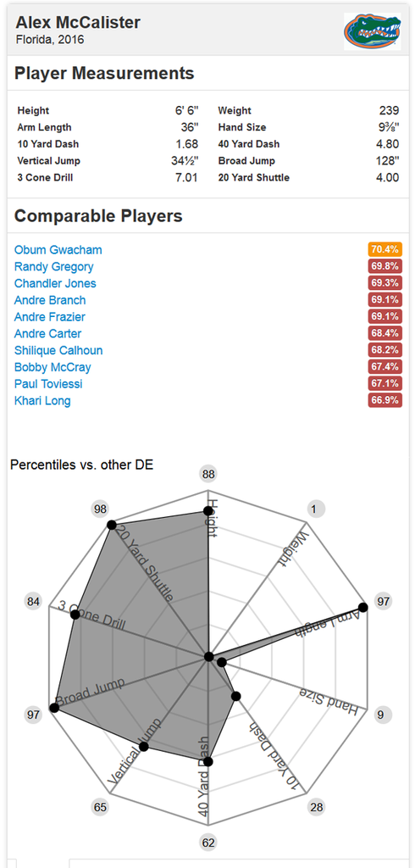
Task: Click the 40 Yard Dash chart point
Action: (208, 762)
